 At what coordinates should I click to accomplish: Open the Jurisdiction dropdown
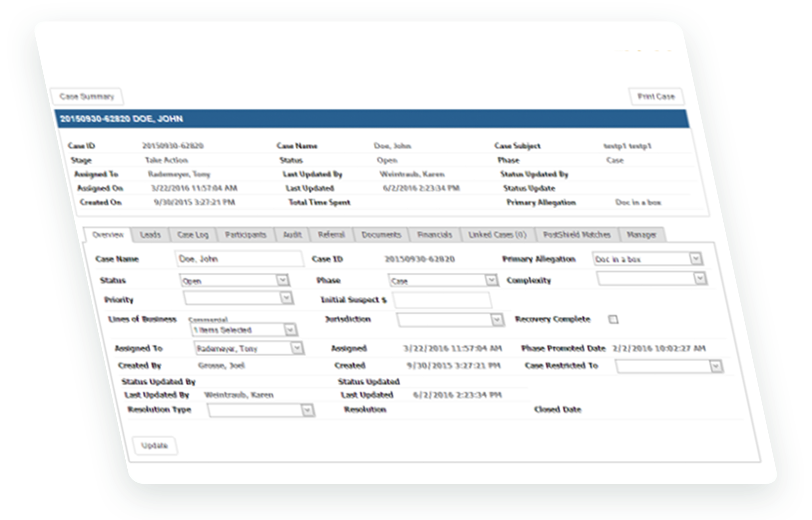(450, 320)
